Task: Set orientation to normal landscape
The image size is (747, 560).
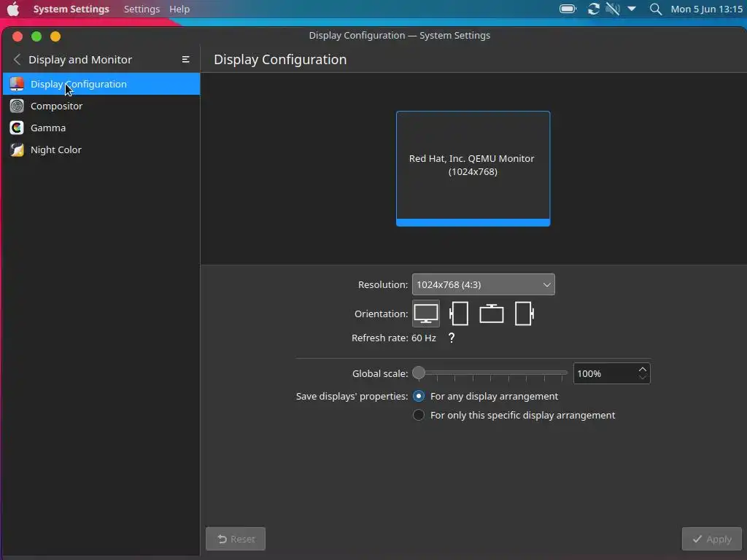Action: coord(426,314)
